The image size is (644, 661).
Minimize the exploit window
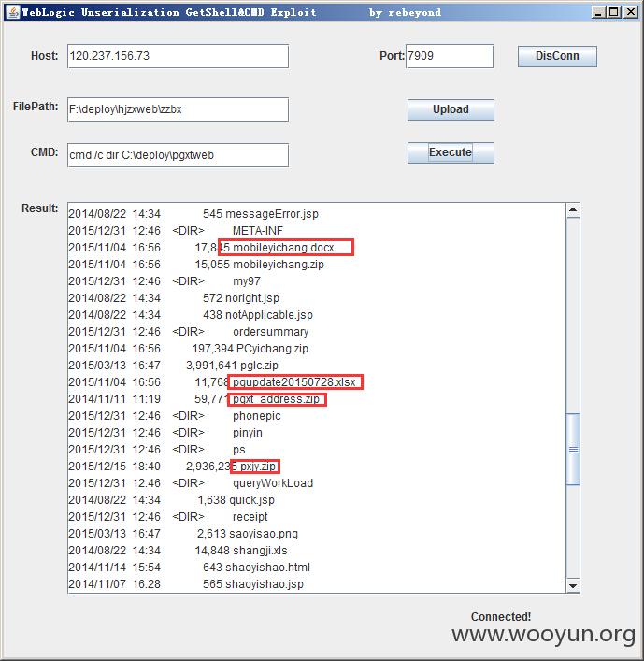(x=597, y=12)
